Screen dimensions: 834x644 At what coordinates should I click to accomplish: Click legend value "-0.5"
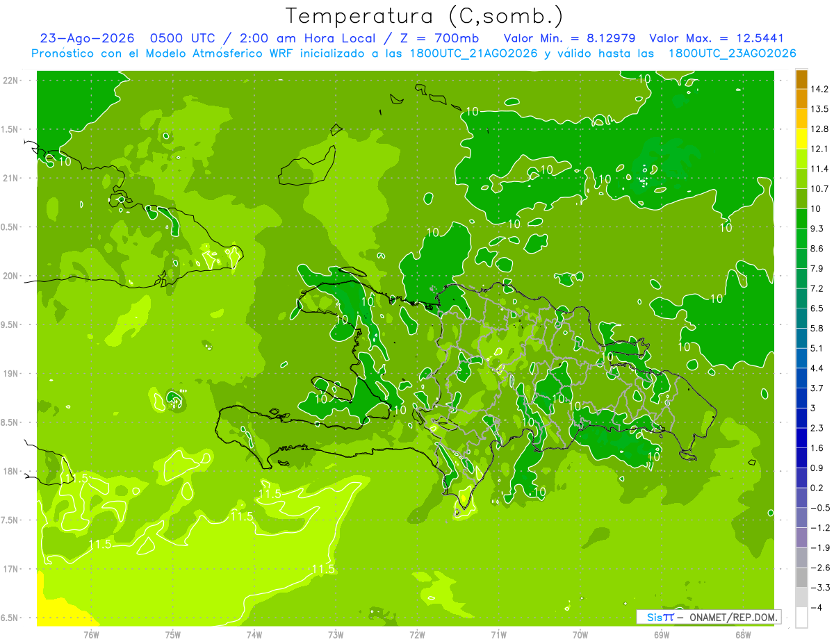coord(819,508)
